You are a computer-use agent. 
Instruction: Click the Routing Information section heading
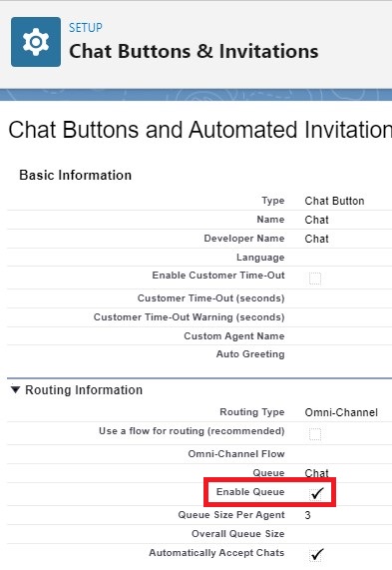point(84,390)
